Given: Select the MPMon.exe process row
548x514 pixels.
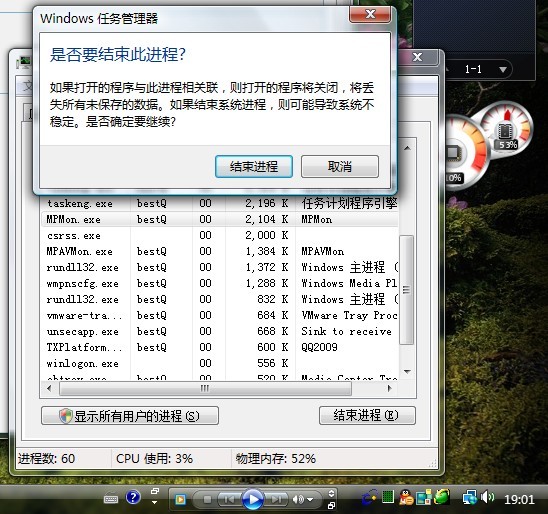Looking at the screenshot, I should tap(219, 219).
